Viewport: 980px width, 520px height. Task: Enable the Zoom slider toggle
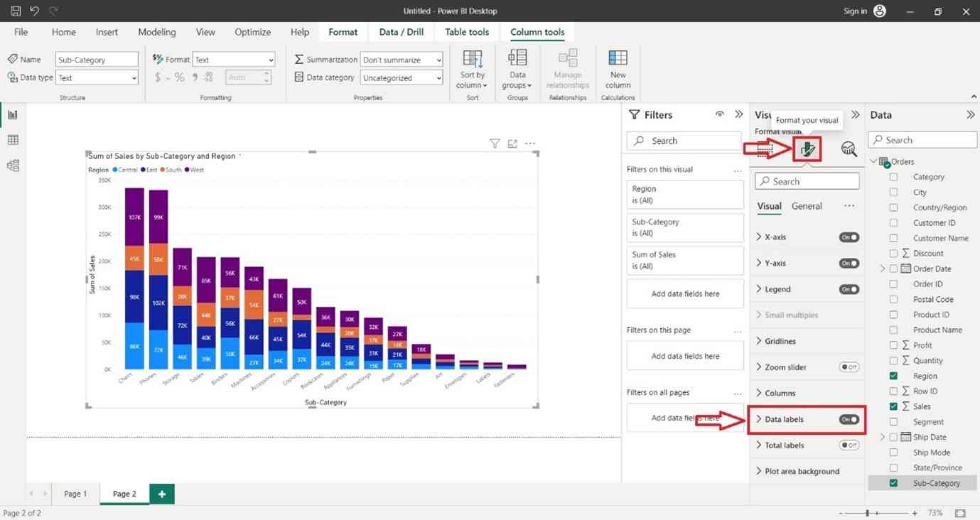[x=849, y=367]
